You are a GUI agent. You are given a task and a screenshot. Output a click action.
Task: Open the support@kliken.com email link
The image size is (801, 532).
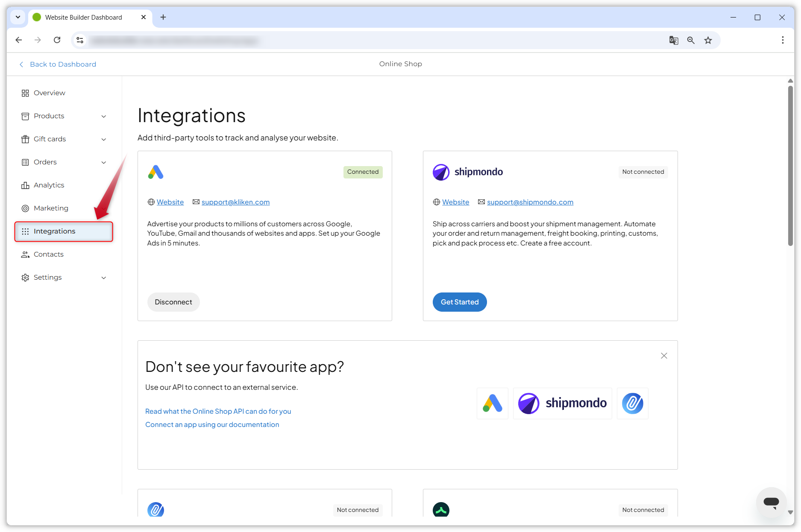[235, 202]
